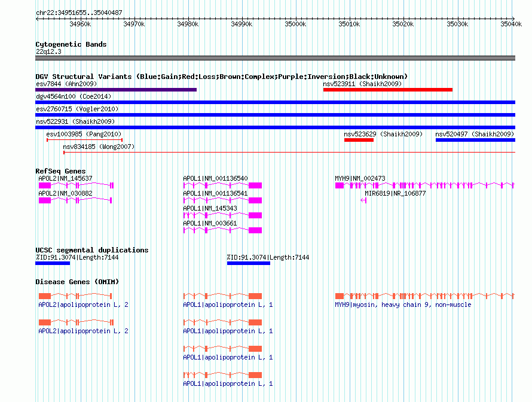Click the 22q12.3 cytogenetic band bar
Viewport: 532px width, 402px height.
click(275, 58)
